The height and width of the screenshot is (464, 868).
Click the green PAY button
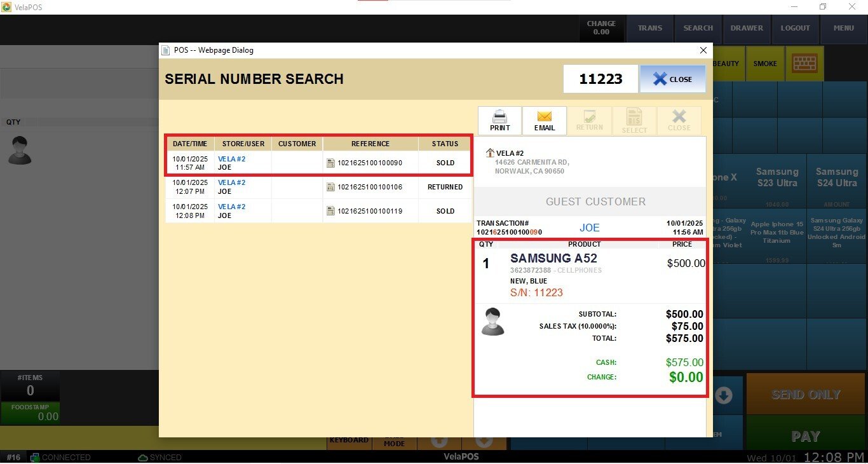tap(805, 437)
